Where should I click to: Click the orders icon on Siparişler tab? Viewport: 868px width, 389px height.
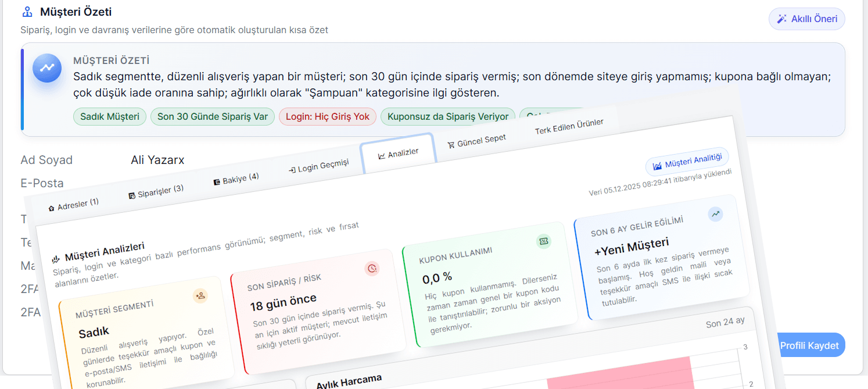tap(132, 195)
